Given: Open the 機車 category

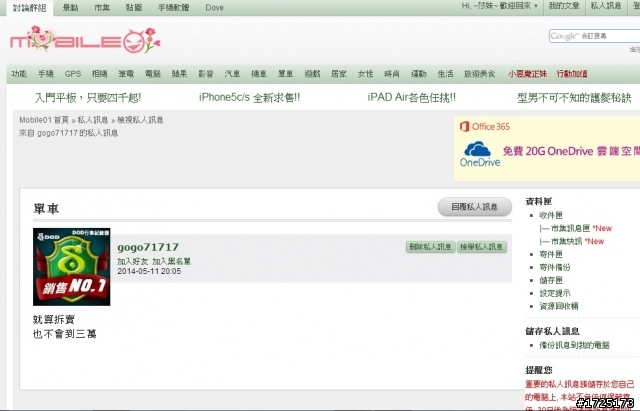Looking at the screenshot, I should point(259,74).
